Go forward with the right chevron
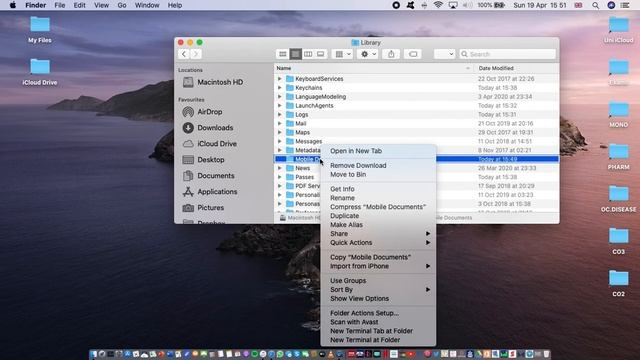The height and width of the screenshot is (360, 640). [x=196, y=54]
